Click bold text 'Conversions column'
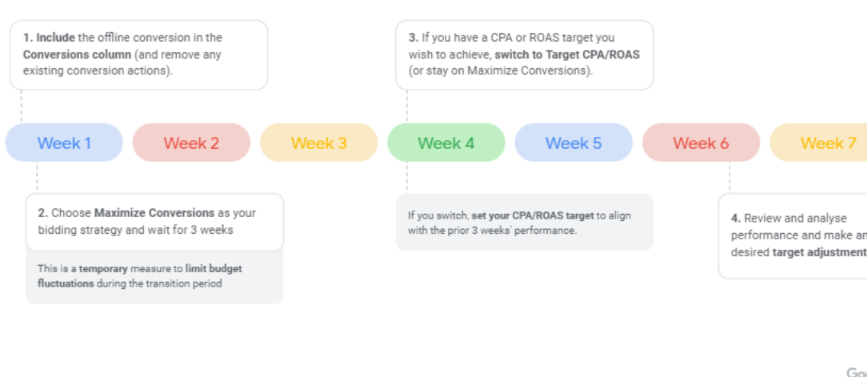Image resolution: width=867 pixels, height=377 pixels. point(77,55)
